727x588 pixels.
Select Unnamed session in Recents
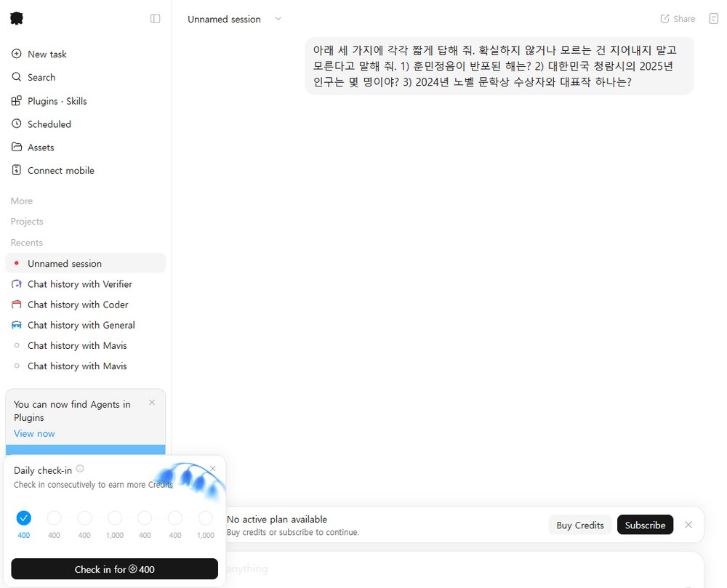(85, 263)
